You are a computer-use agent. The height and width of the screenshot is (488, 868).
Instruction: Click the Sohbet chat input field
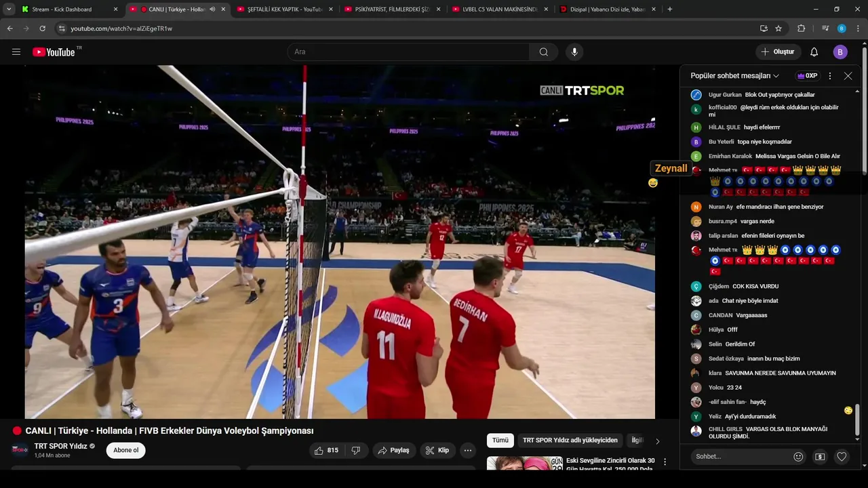point(741,457)
